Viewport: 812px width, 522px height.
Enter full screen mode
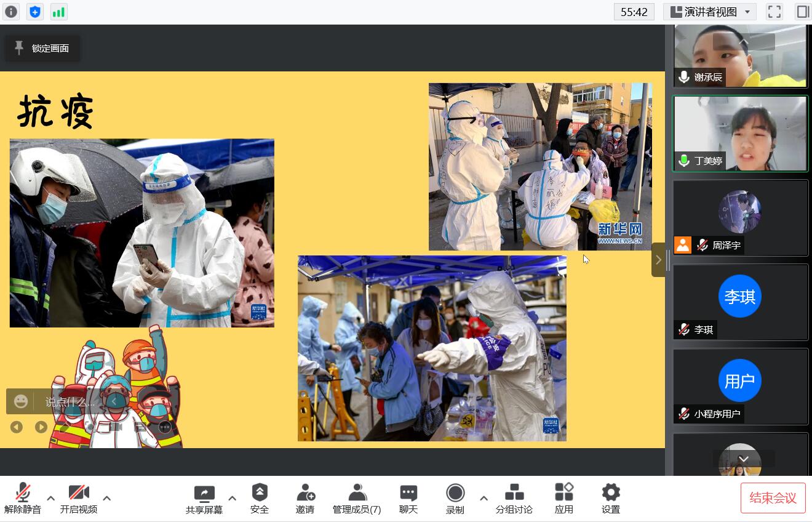774,12
